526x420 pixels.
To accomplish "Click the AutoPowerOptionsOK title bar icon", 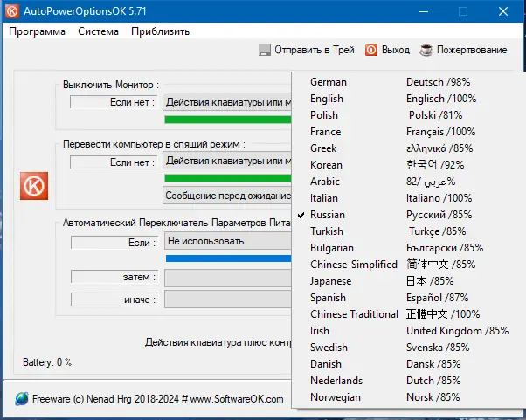I will 12,11.
